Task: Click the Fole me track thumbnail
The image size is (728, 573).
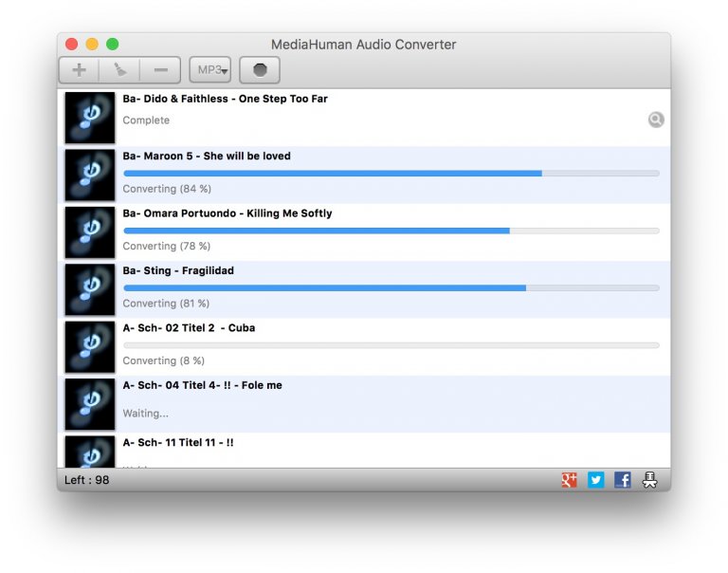Action: [90, 404]
